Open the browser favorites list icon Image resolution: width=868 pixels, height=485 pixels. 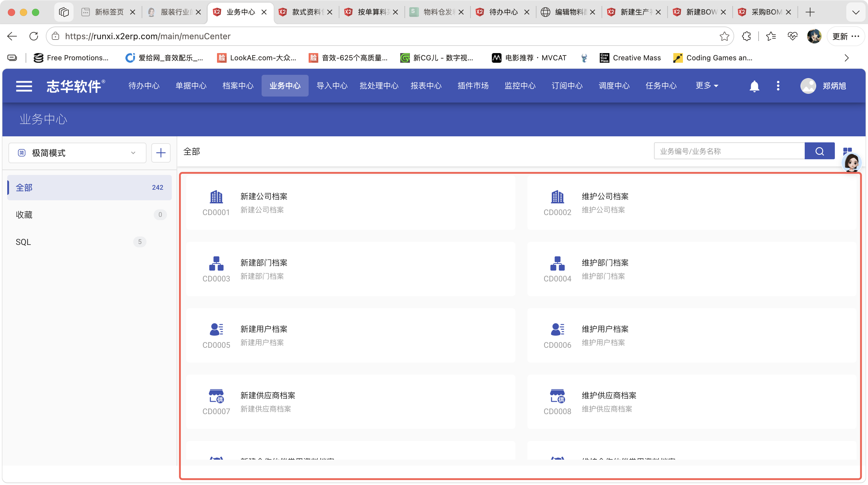(x=771, y=36)
